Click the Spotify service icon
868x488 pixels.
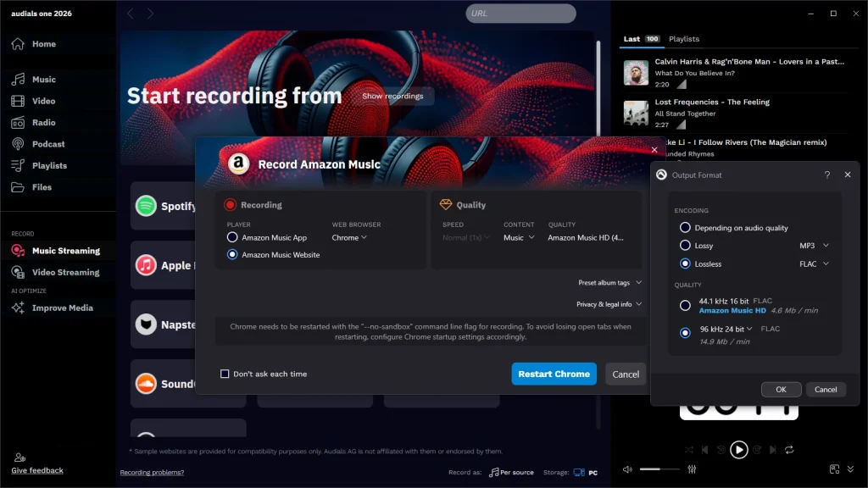[x=146, y=206]
